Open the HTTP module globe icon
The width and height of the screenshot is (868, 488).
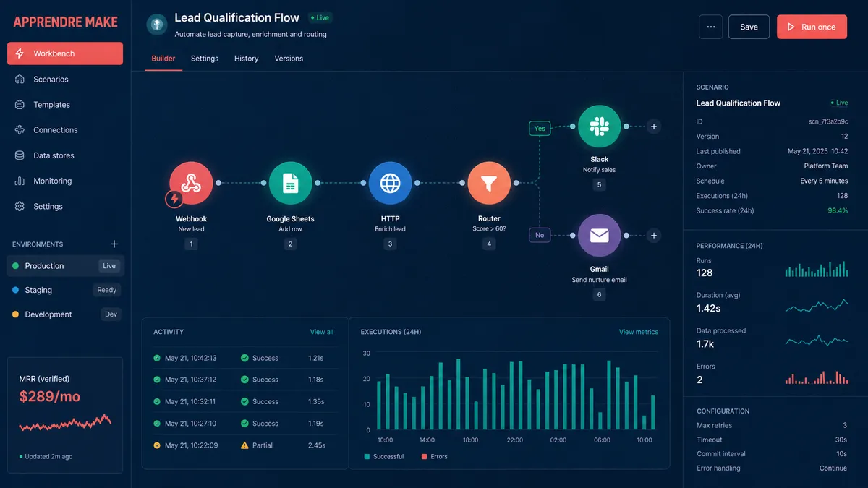click(390, 183)
